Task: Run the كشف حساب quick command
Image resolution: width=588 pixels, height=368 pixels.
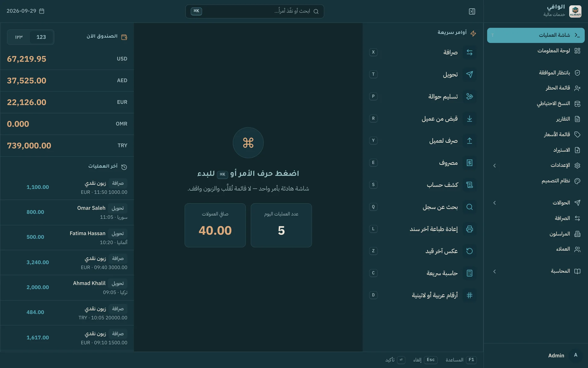Action: 423,185
